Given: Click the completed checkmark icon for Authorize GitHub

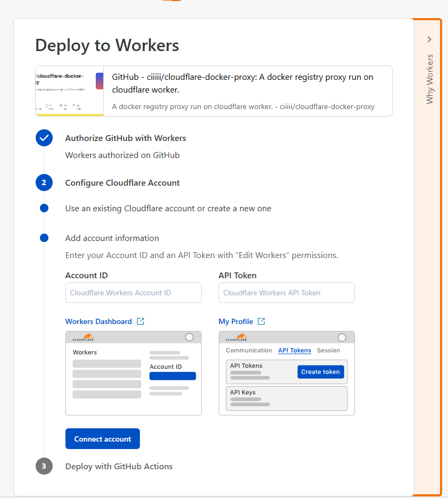Looking at the screenshot, I should 44,138.
